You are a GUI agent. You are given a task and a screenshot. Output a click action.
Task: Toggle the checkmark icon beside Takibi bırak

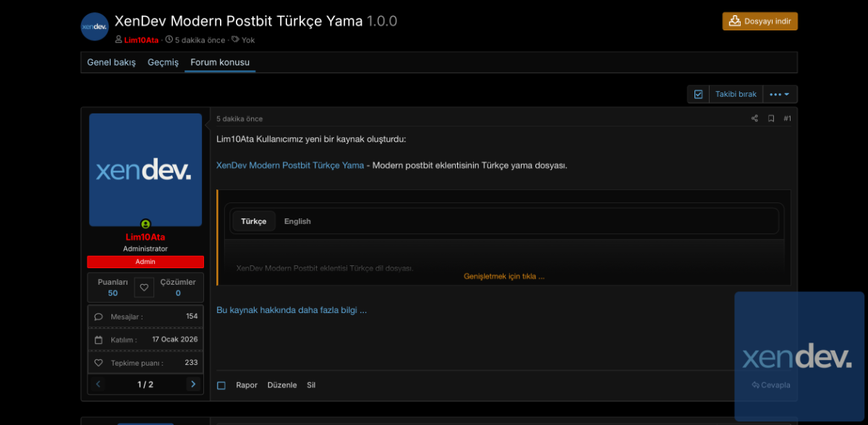pos(698,94)
